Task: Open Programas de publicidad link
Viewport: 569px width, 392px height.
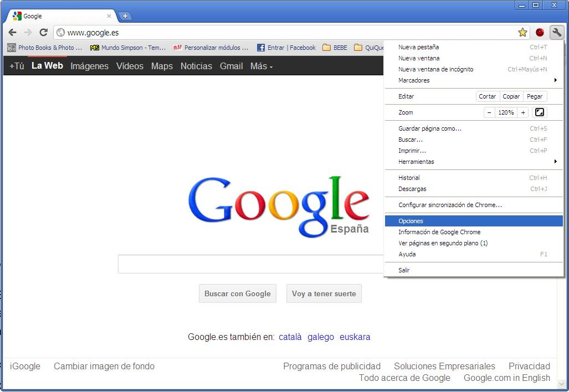Action: tap(332, 366)
